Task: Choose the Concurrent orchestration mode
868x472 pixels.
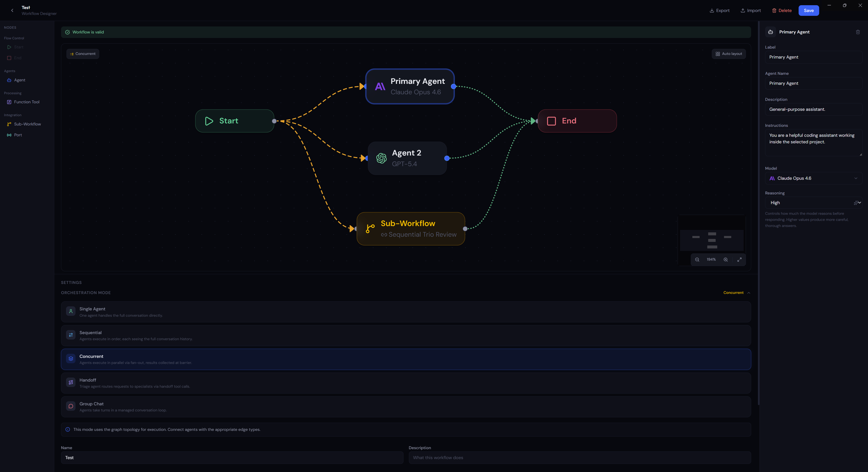Action: pyautogui.click(x=406, y=359)
